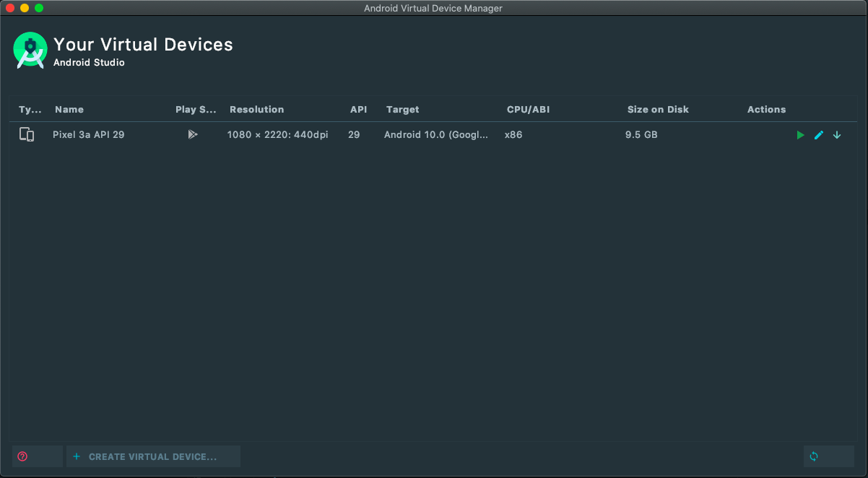The height and width of the screenshot is (478, 868).
Task: Click the Android Studio logo icon
Action: point(30,50)
